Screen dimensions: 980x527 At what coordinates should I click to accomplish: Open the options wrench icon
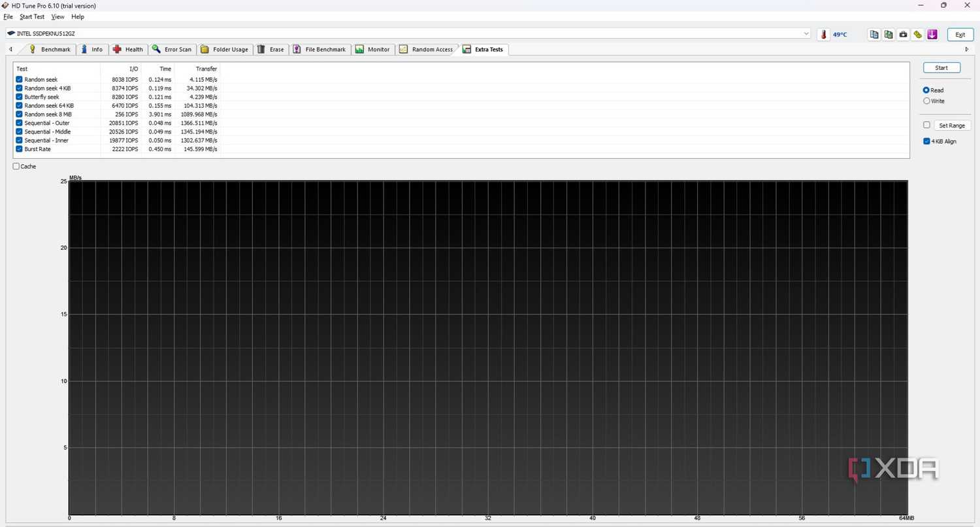click(918, 34)
